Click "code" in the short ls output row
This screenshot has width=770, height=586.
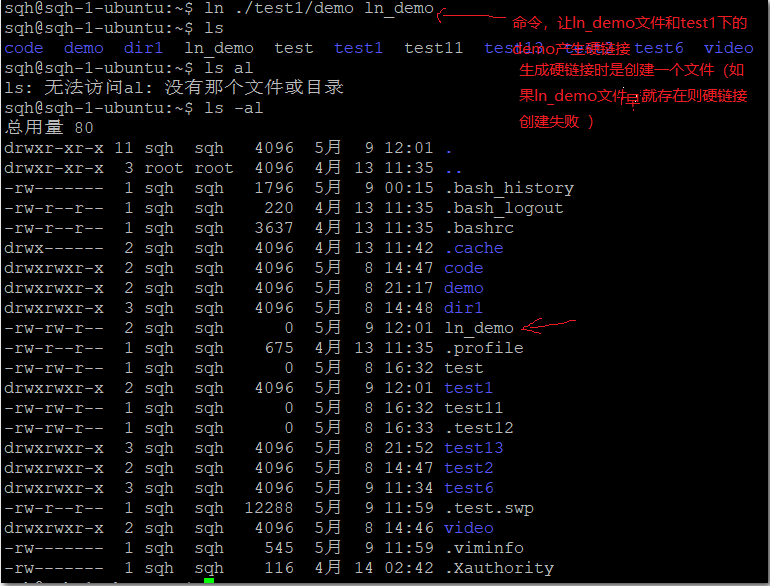24,48
